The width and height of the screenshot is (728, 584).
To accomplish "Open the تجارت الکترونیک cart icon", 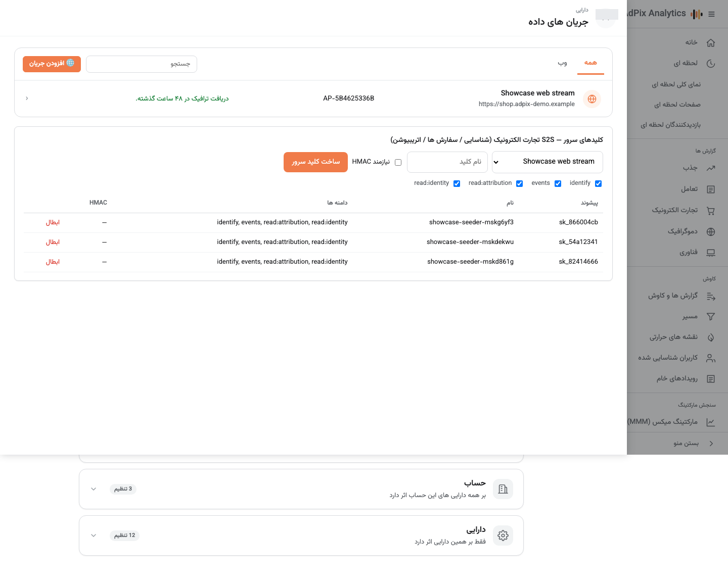I will [x=711, y=211].
